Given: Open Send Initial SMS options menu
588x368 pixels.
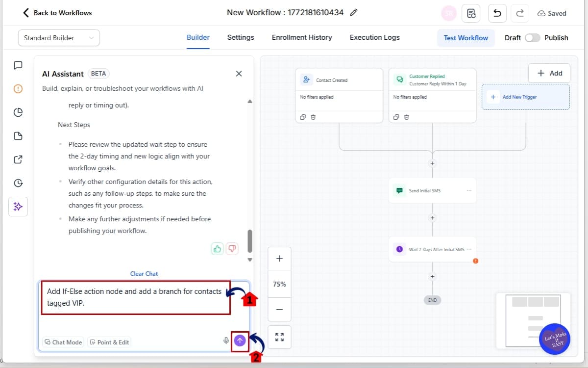Looking at the screenshot, I should (x=469, y=190).
